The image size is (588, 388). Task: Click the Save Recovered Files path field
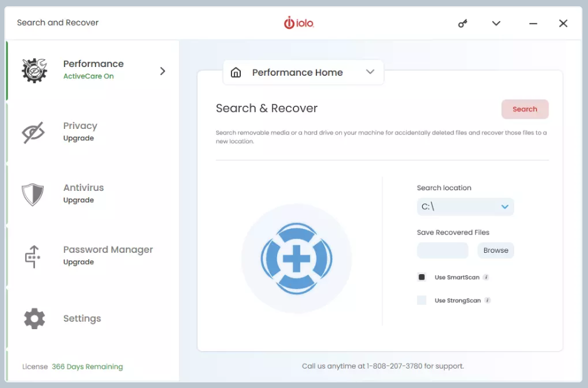(442, 250)
